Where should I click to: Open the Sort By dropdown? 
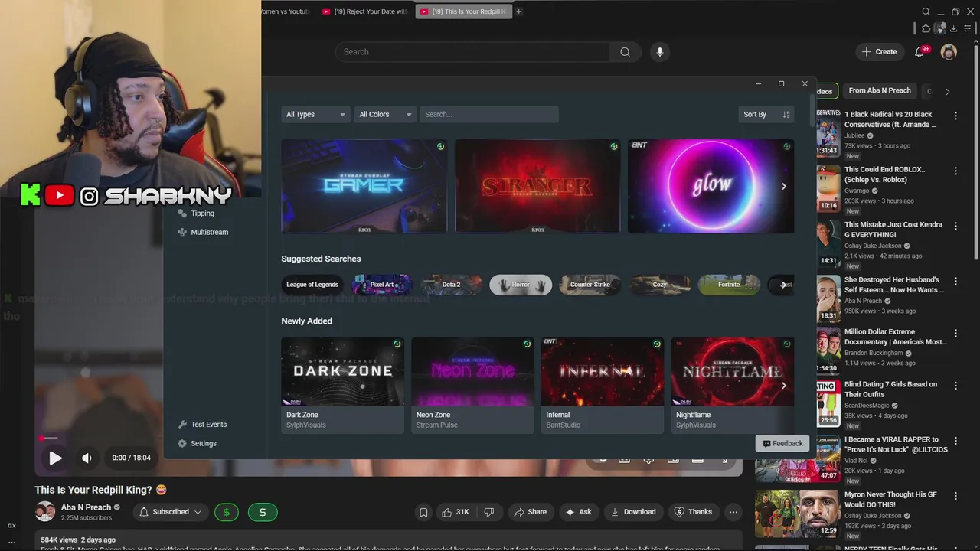pyautogui.click(x=766, y=114)
